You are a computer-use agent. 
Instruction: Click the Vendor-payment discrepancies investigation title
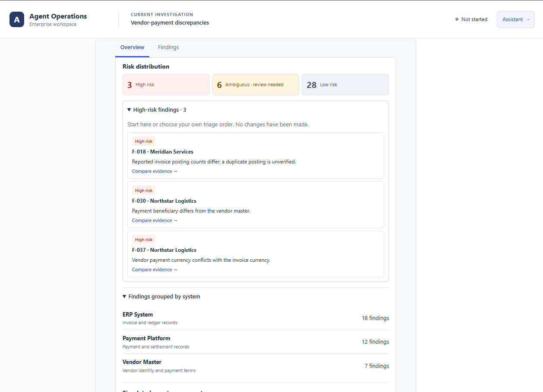click(x=170, y=23)
